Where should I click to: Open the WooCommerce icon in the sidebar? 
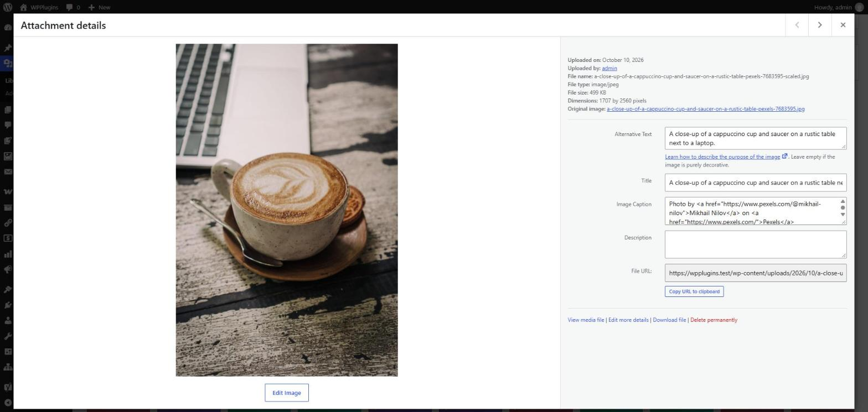pos(8,192)
